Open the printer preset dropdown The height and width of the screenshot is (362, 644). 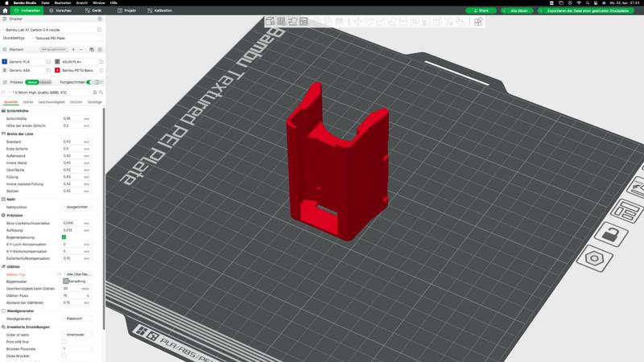(49, 30)
